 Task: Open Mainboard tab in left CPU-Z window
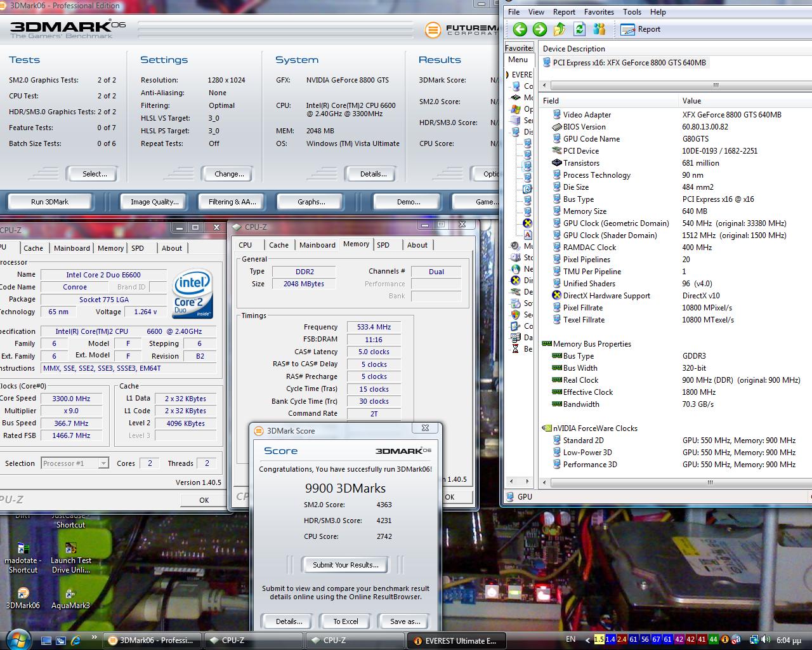pos(71,248)
